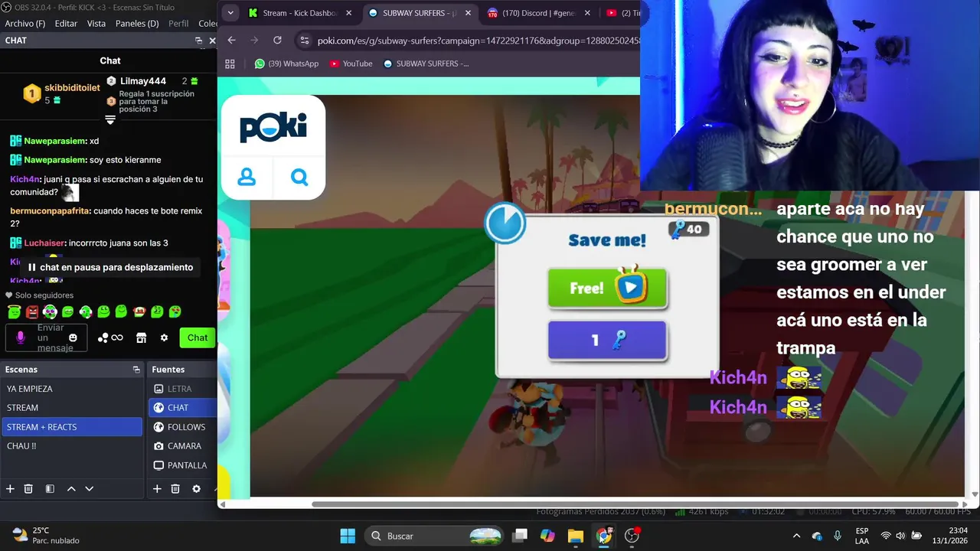
Task: Open source properties gear in Fuentes toolbar
Action: (196, 488)
